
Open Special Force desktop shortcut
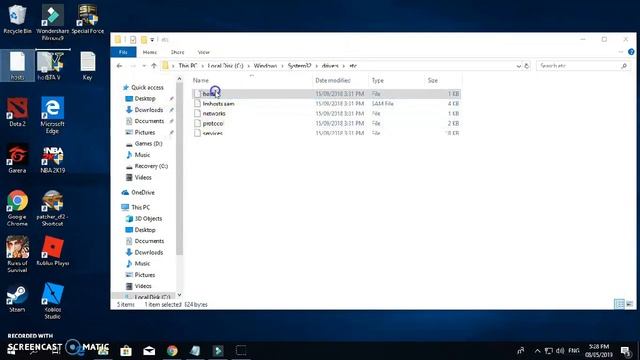[x=87, y=20]
